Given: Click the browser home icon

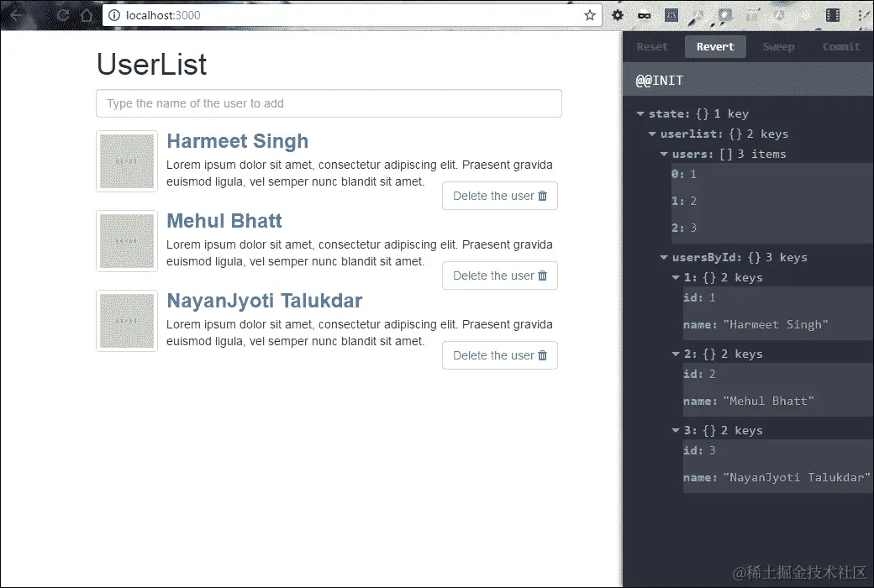Looking at the screenshot, I should 86,15.
